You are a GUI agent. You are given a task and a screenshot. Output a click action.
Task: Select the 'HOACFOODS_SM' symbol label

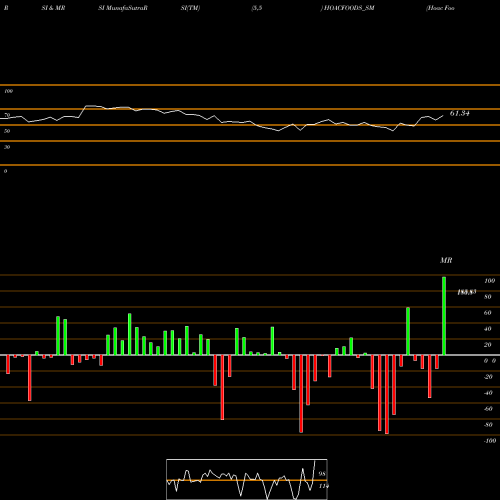coord(349,8)
